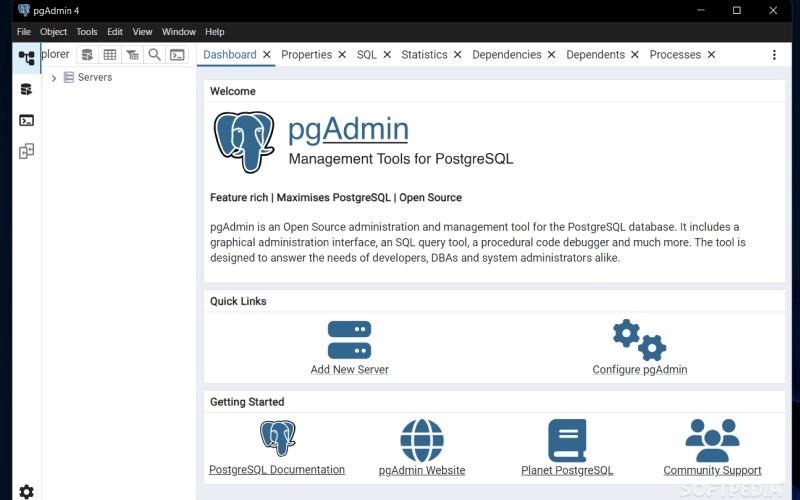Click the Configure pgAdmin gears icon

[x=639, y=340]
